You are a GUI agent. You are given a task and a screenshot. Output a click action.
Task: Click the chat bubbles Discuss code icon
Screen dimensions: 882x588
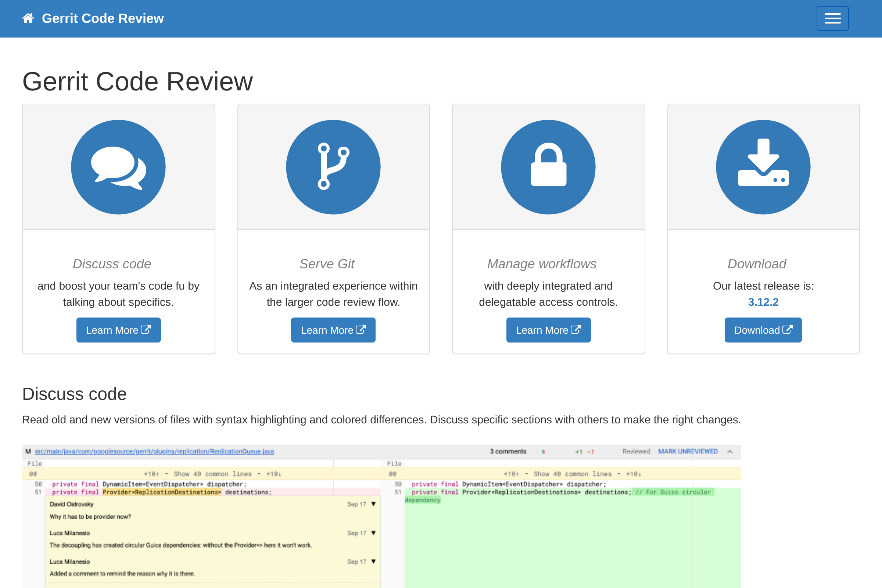pos(118,167)
